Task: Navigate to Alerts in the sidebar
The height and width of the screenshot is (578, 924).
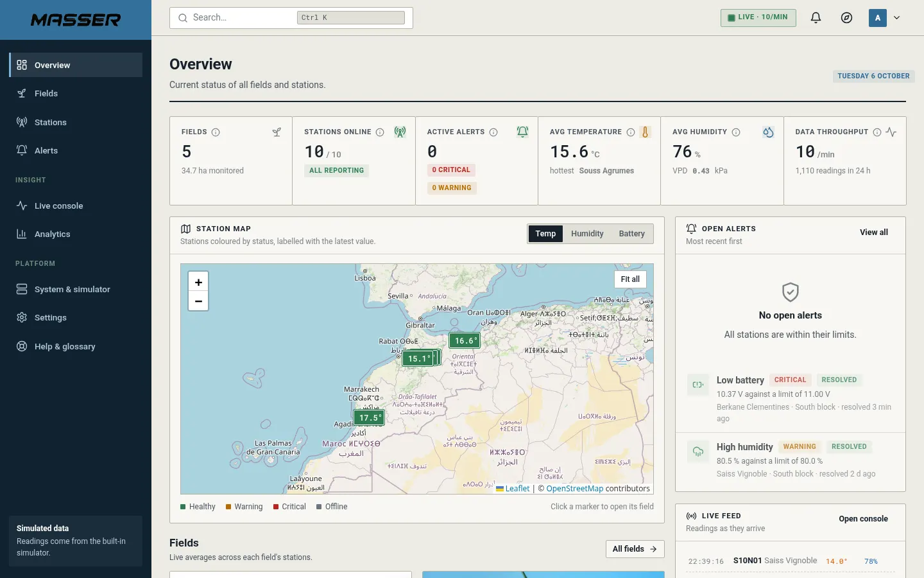Action: pyautogui.click(x=76, y=150)
